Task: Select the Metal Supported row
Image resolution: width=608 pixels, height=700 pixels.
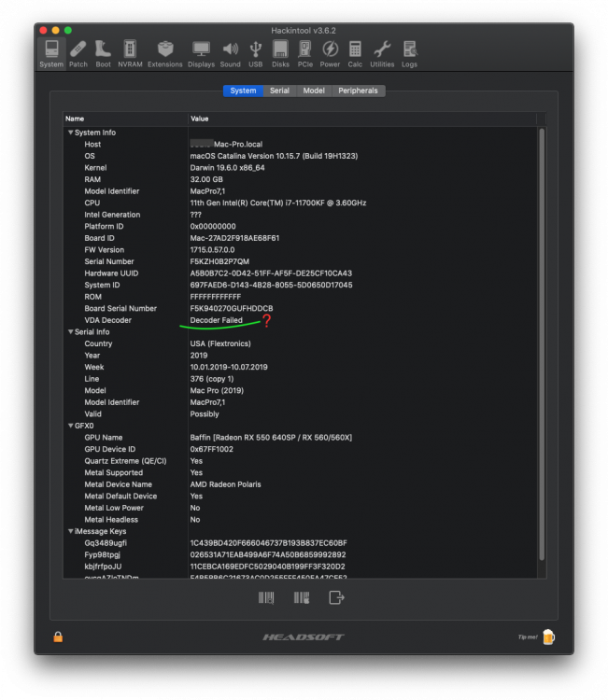Action: [300, 472]
